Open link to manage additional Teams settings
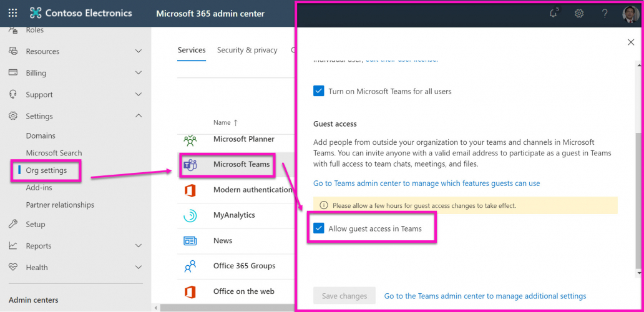Image resolution: width=644 pixels, height=312 pixels. point(485,296)
